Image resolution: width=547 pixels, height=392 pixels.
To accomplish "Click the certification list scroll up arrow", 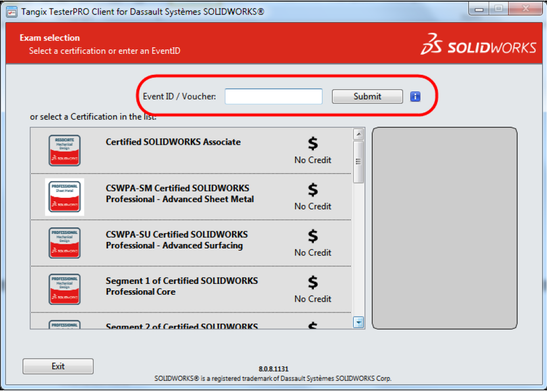I will (x=359, y=134).
